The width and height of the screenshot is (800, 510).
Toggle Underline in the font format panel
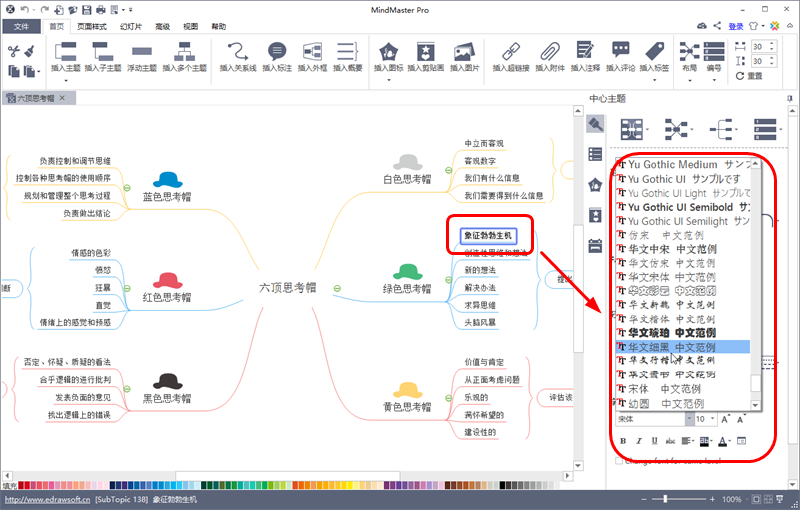[x=653, y=440]
